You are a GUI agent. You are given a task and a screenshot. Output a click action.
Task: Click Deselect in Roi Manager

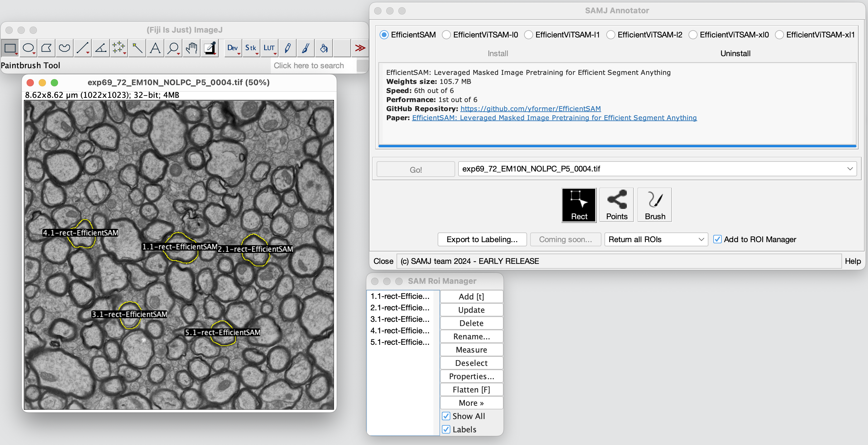pos(471,363)
